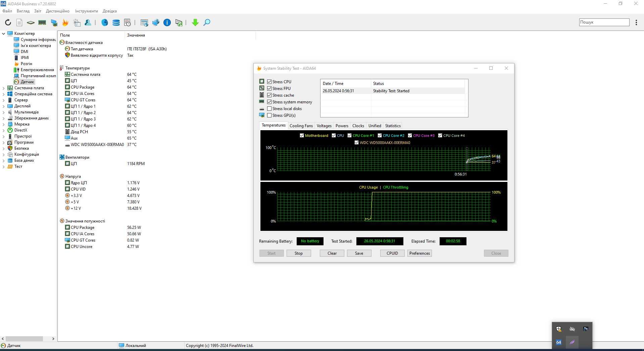Click AIDA64 tray icon
This screenshot has width=644, height=351.
[x=559, y=342]
